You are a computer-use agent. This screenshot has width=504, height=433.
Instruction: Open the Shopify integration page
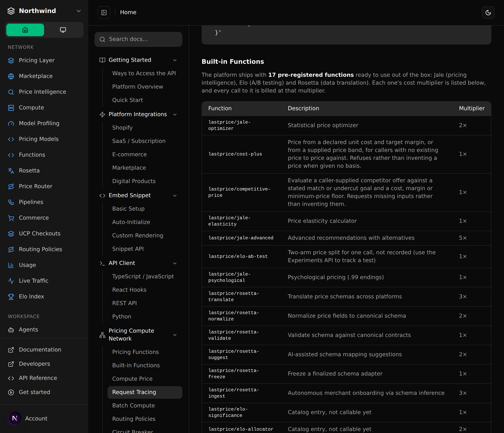click(x=122, y=128)
